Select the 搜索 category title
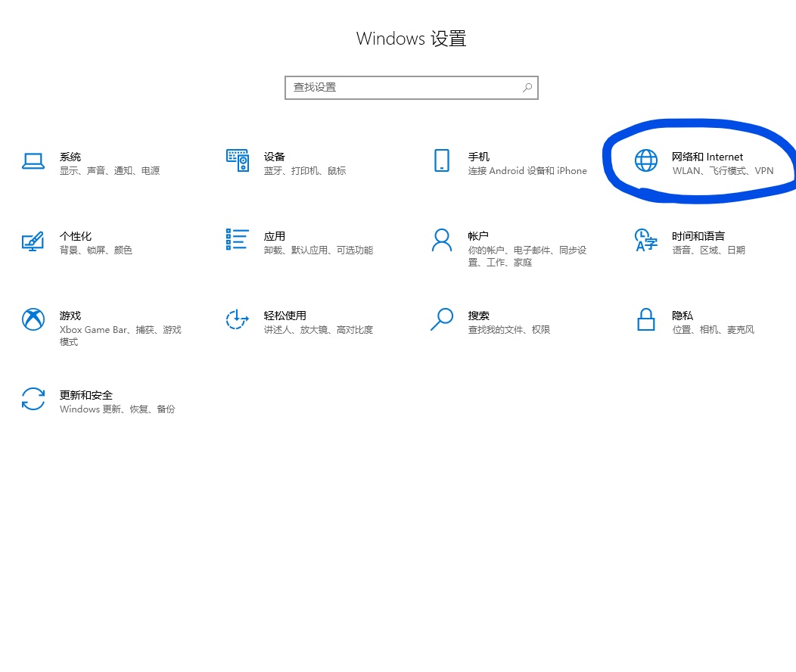Image resolution: width=796 pixels, height=672 pixels. 478,316
